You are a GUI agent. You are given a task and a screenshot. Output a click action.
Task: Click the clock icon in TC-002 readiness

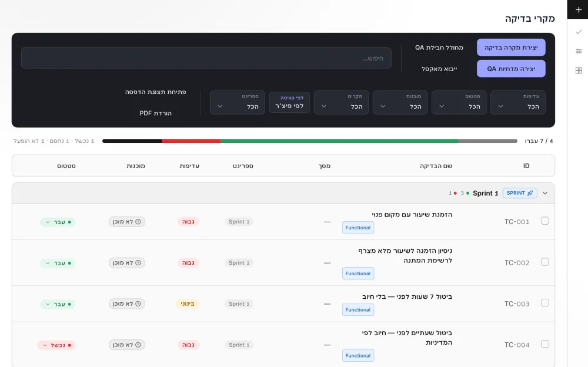point(138,263)
